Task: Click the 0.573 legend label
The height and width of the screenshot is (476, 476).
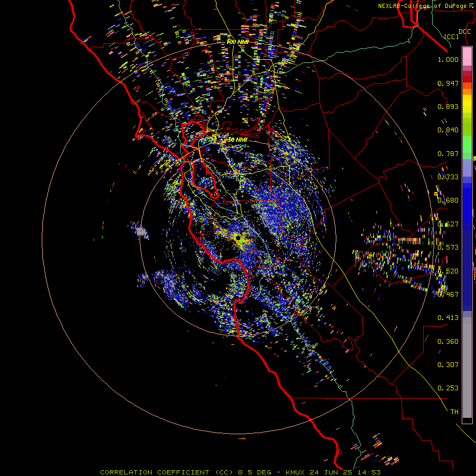Action: (x=448, y=248)
